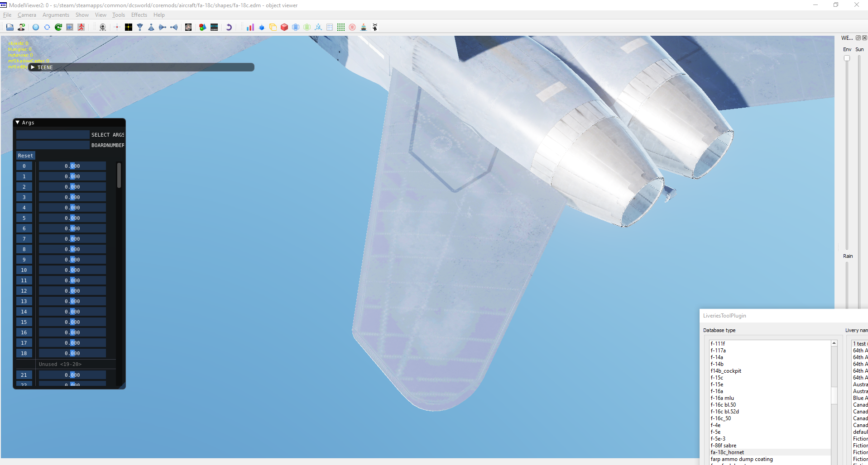The image size is (868, 465).
Task: Click the open model file icon
Action: (10, 27)
